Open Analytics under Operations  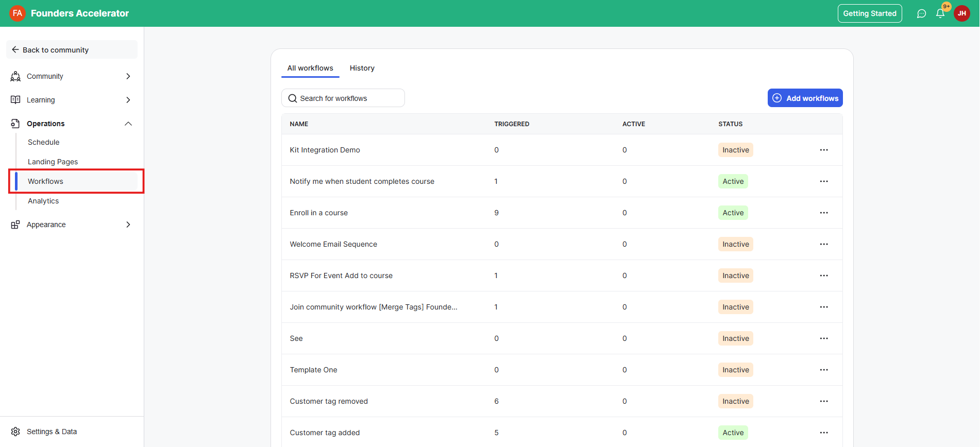coord(43,201)
